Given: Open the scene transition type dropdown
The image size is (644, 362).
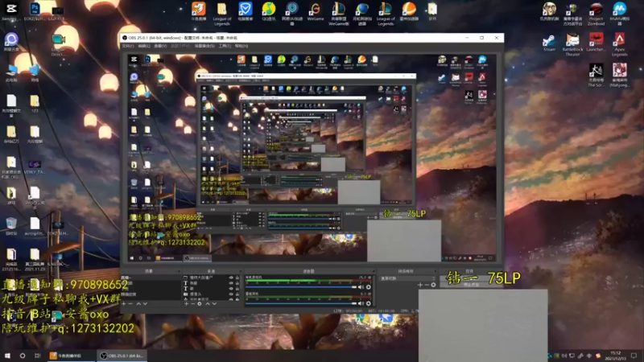Looking at the screenshot, I should 407,278.
